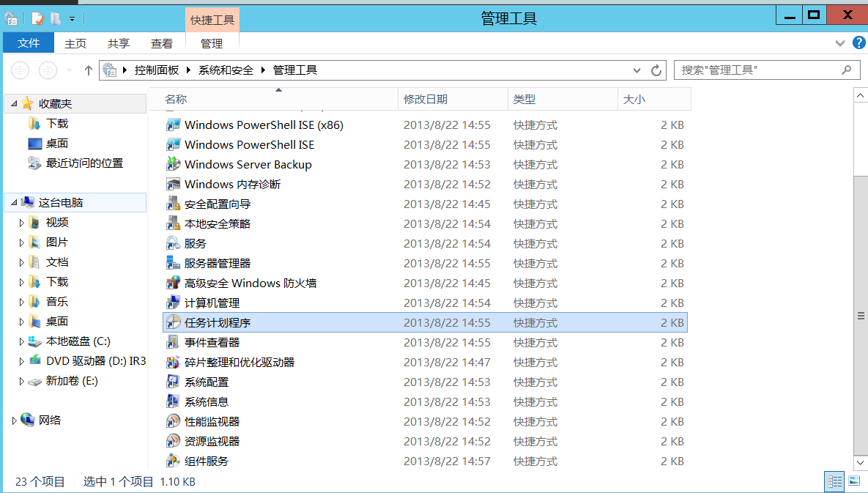Select 最近访问的位置 in favorites
Screen dimensions: 868x493
[84, 163]
